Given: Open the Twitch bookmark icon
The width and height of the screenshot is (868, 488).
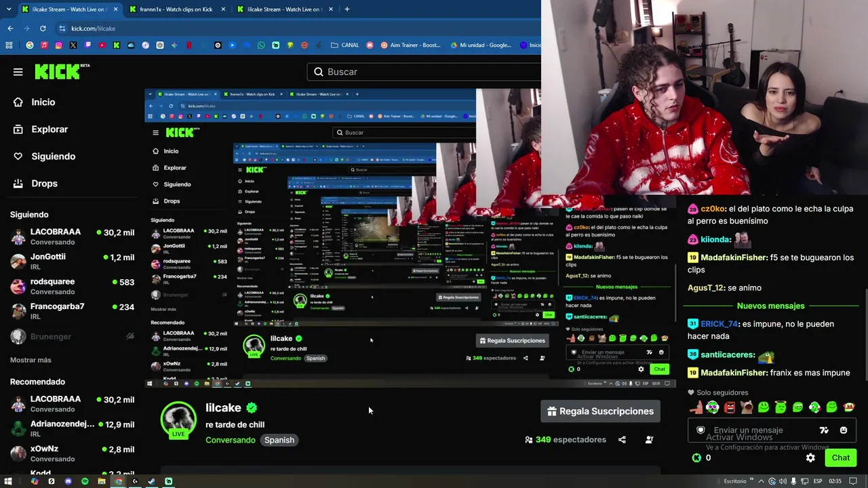Looking at the screenshot, I should coord(87,45).
